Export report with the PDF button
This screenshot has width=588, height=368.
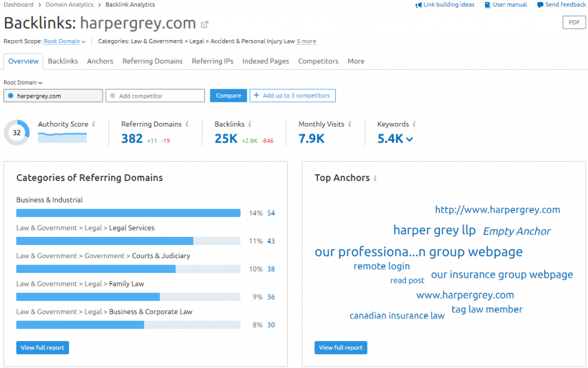(x=574, y=22)
